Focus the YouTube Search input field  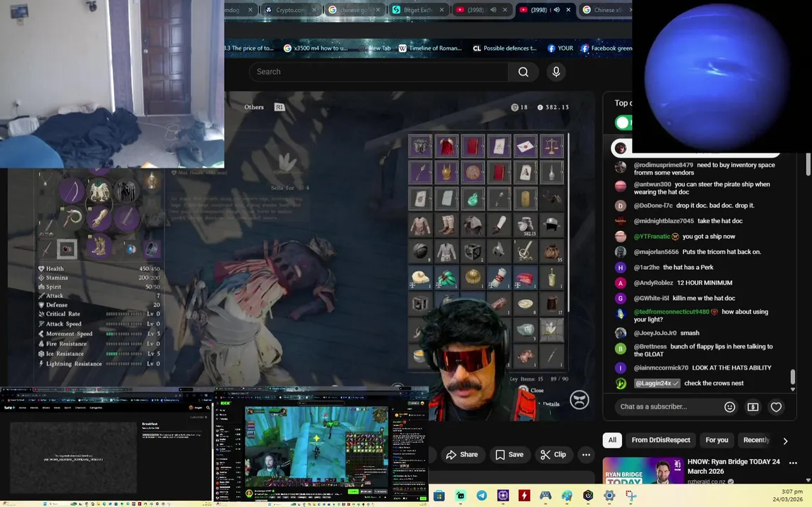[379, 72]
